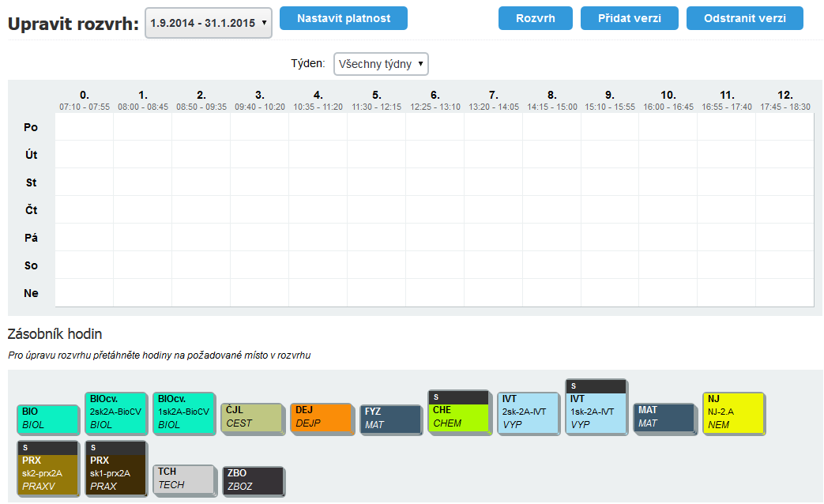This screenshot has height=504, width=824.
Task: Click the Čt row, period 7 cell
Action: (494, 209)
